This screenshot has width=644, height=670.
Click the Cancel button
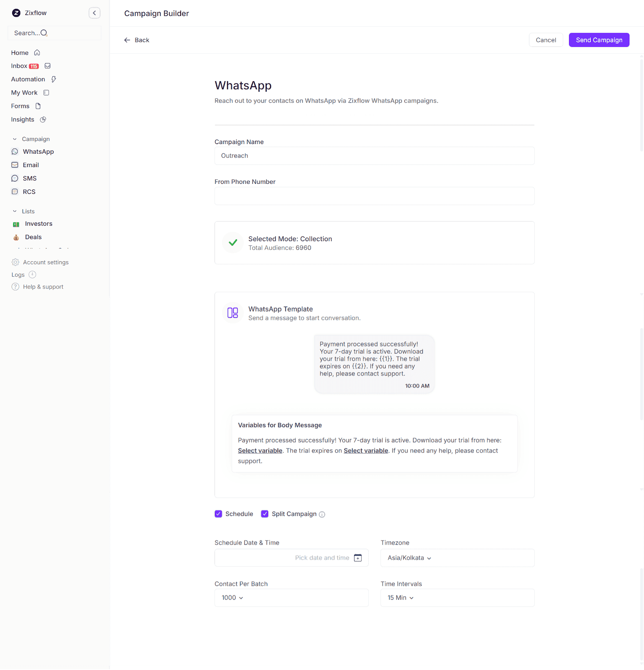point(546,40)
